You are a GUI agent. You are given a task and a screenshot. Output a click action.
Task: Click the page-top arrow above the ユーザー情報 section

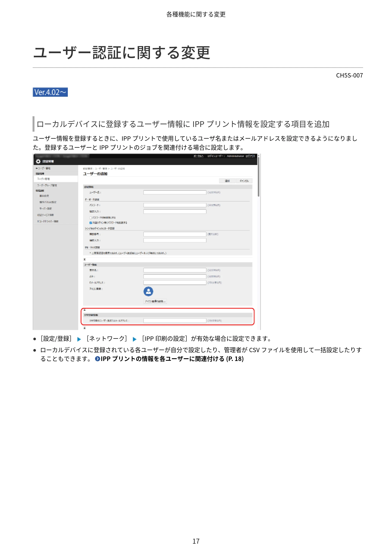tap(84, 259)
